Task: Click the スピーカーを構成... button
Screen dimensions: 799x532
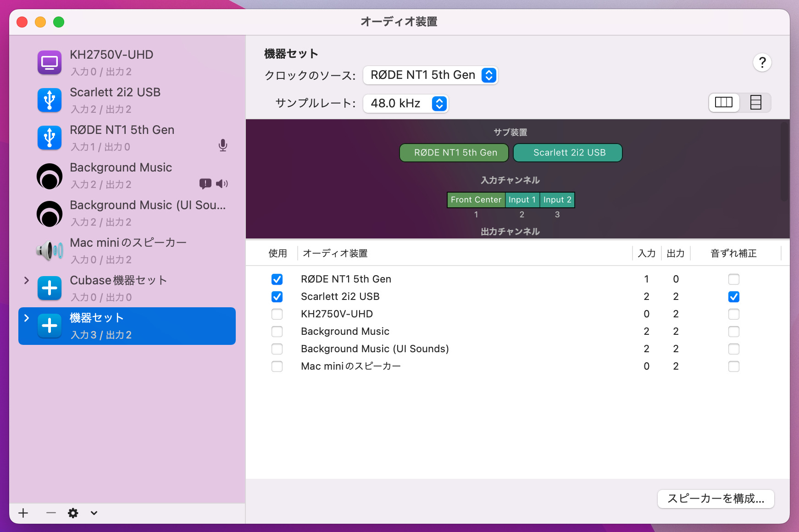Action: (716, 499)
